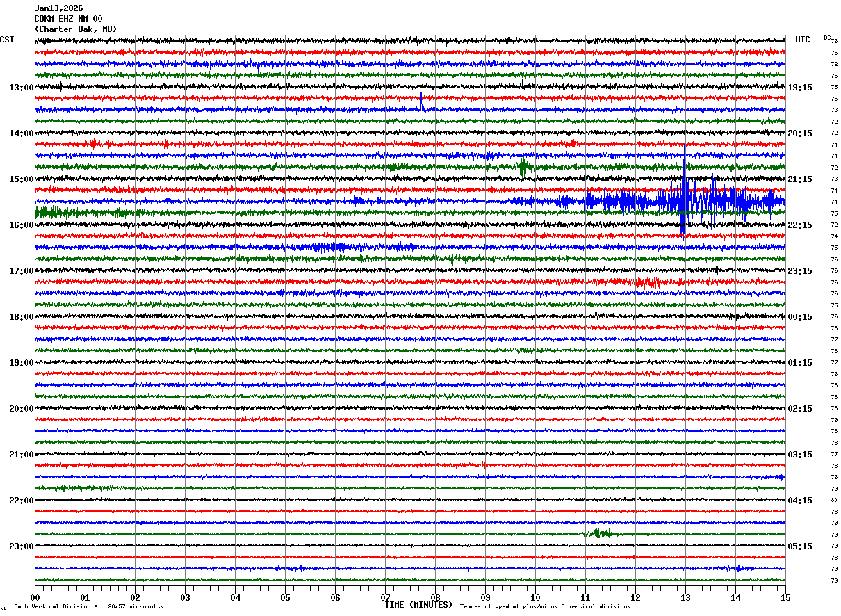Click the traces clipped footnote text
The width and height of the screenshot is (841, 616).
coord(545,607)
